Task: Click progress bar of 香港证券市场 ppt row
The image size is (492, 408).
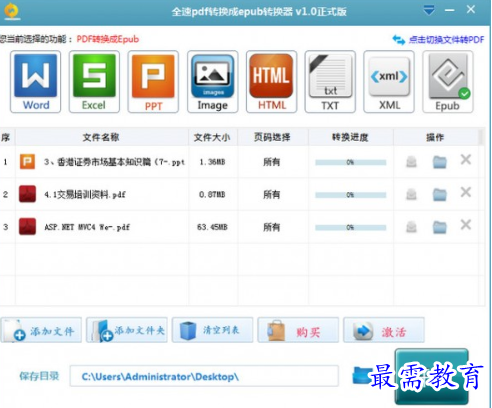Action: [351, 162]
